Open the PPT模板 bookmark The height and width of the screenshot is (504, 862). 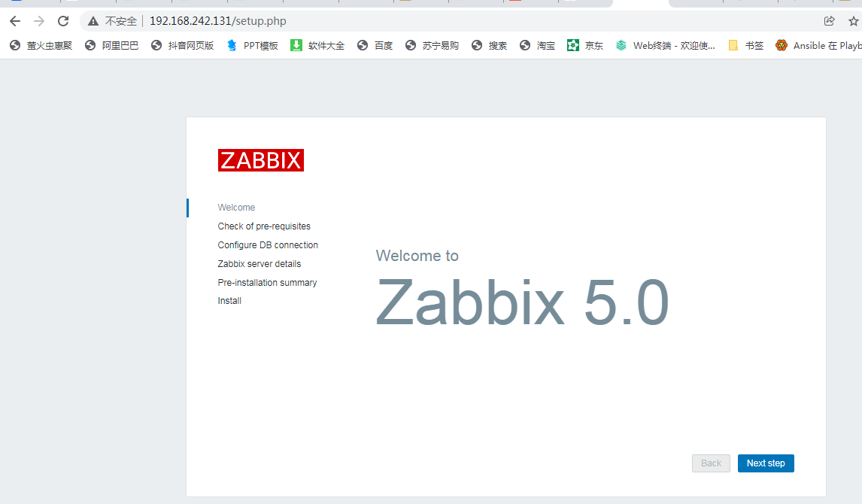click(253, 46)
